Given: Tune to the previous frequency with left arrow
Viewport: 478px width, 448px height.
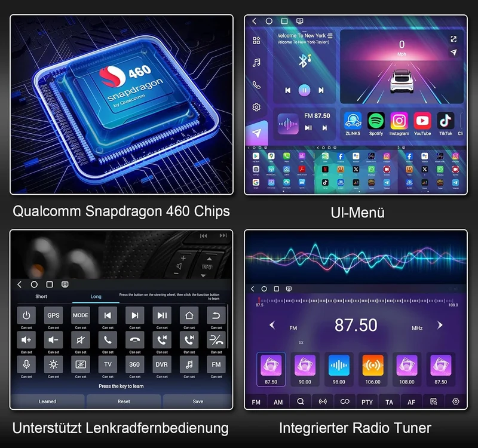Looking at the screenshot, I should (x=272, y=325).
